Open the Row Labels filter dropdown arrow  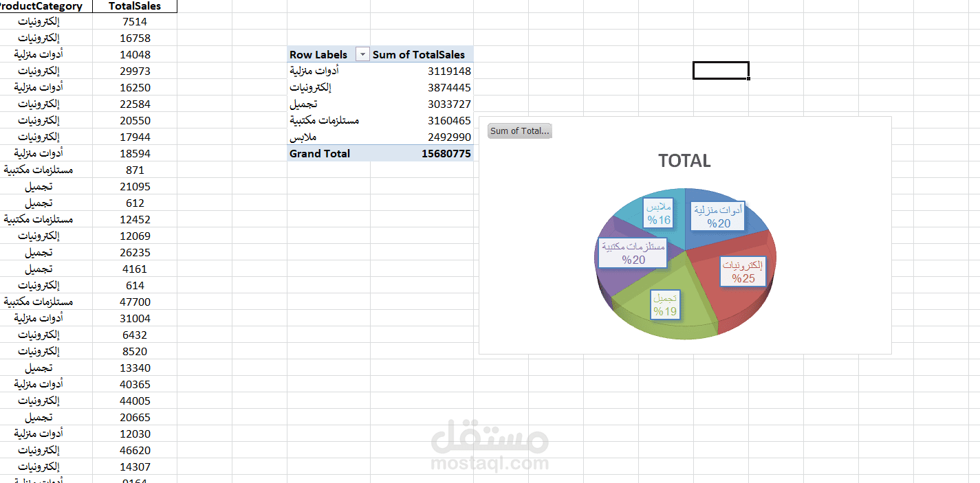click(x=362, y=54)
